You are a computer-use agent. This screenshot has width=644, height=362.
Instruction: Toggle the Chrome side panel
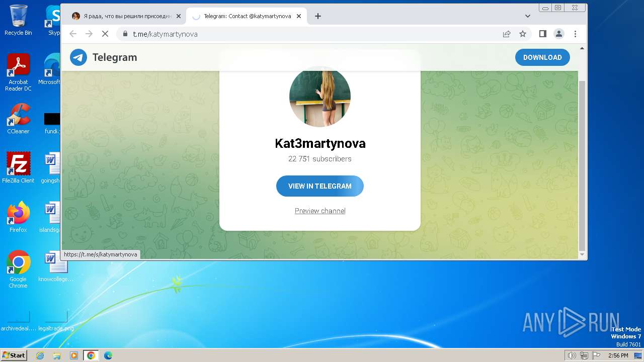[543, 34]
